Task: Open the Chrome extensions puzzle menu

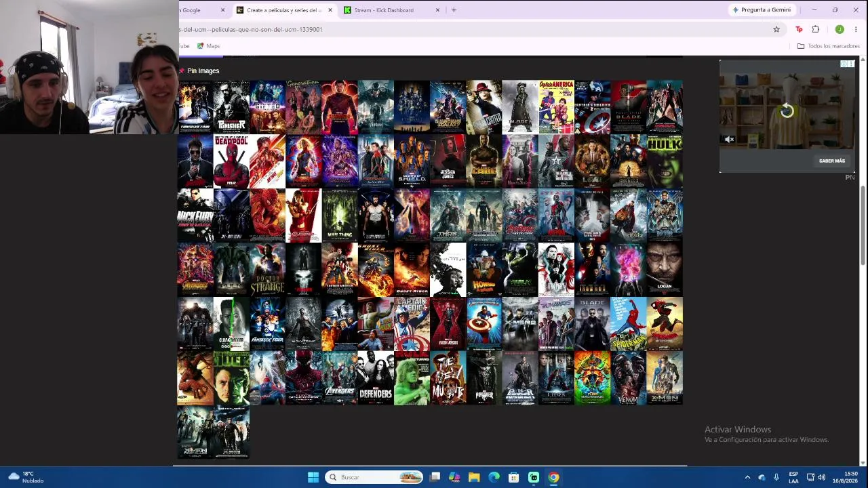Action: (816, 29)
